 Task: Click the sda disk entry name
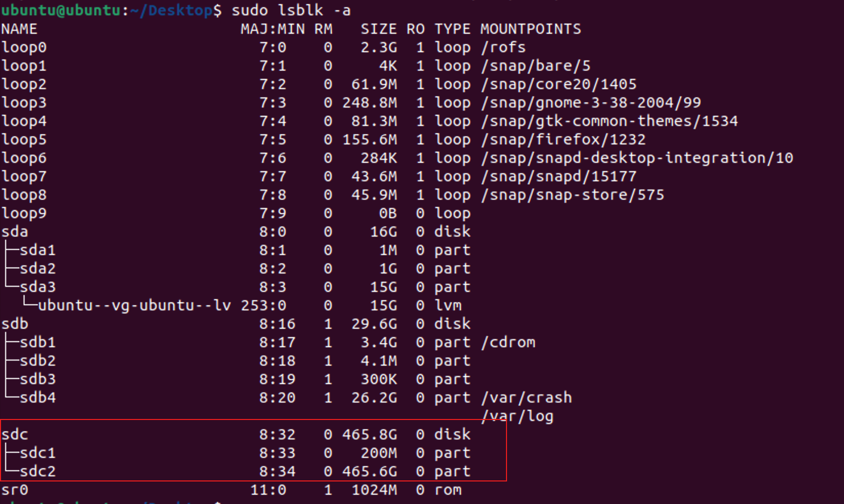(x=15, y=232)
